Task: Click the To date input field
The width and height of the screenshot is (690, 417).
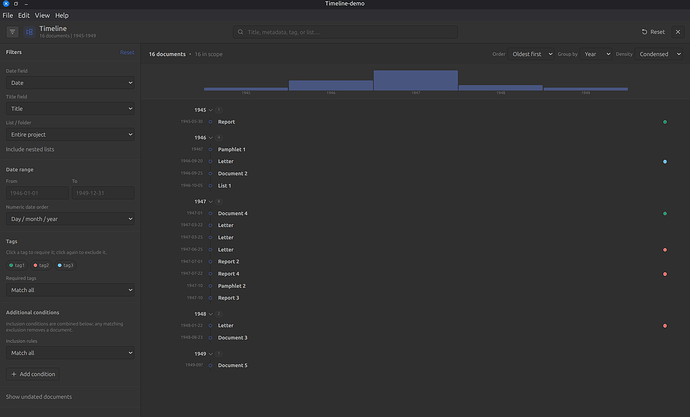Action: [x=103, y=193]
